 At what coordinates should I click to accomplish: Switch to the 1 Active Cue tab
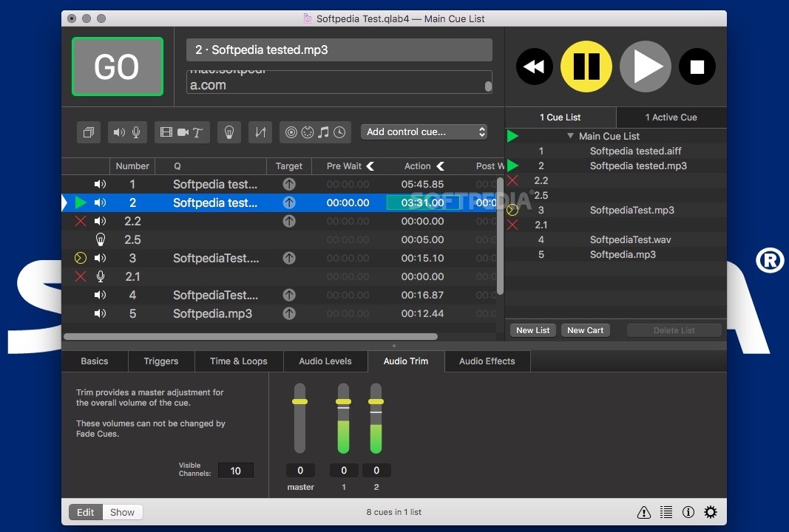click(x=671, y=117)
